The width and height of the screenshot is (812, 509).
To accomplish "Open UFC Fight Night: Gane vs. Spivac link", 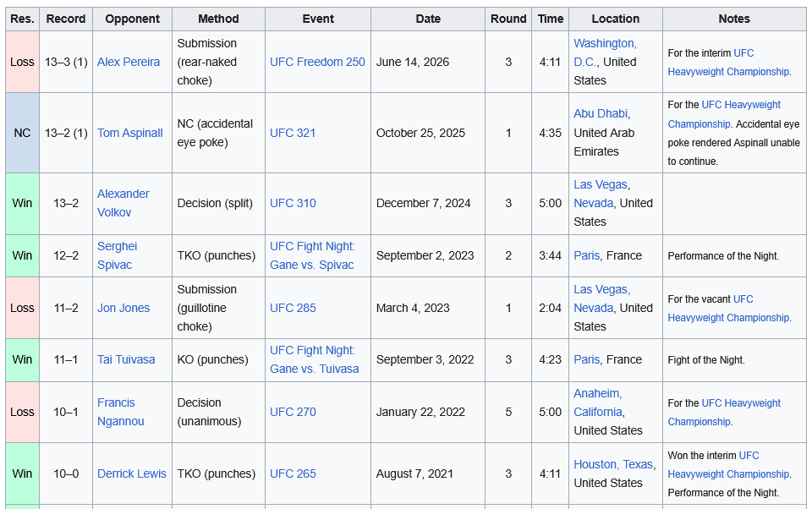I will pyautogui.click(x=312, y=255).
